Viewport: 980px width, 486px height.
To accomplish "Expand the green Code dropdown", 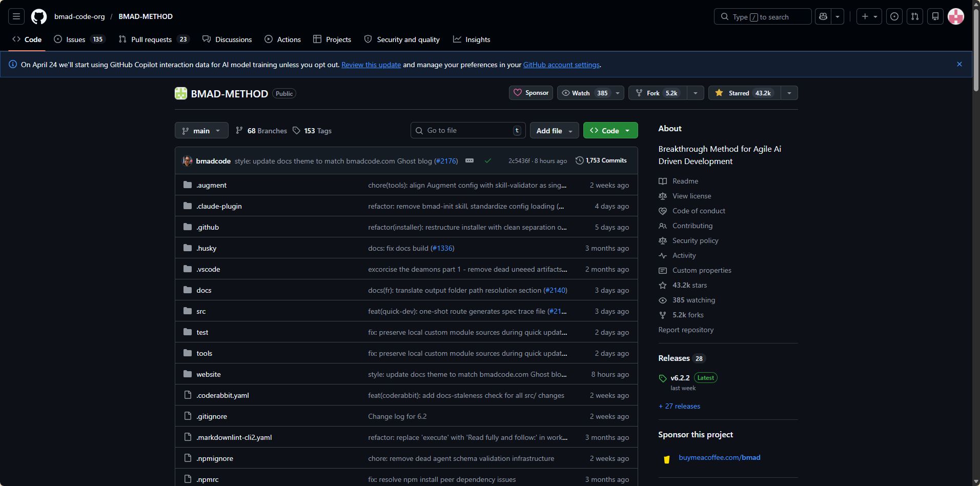I will (x=610, y=131).
